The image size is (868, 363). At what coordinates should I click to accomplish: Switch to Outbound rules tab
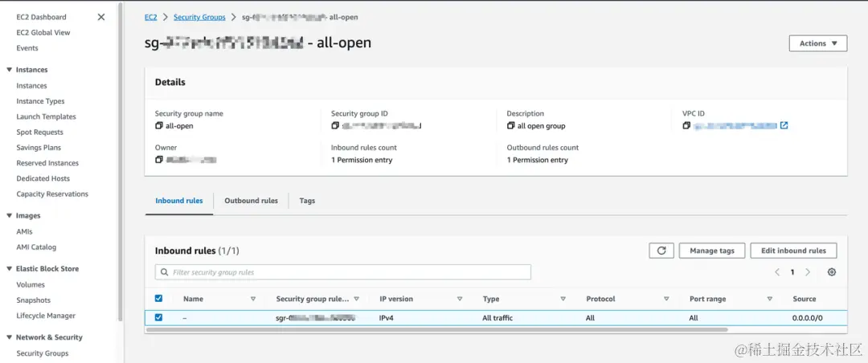click(x=251, y=201)
